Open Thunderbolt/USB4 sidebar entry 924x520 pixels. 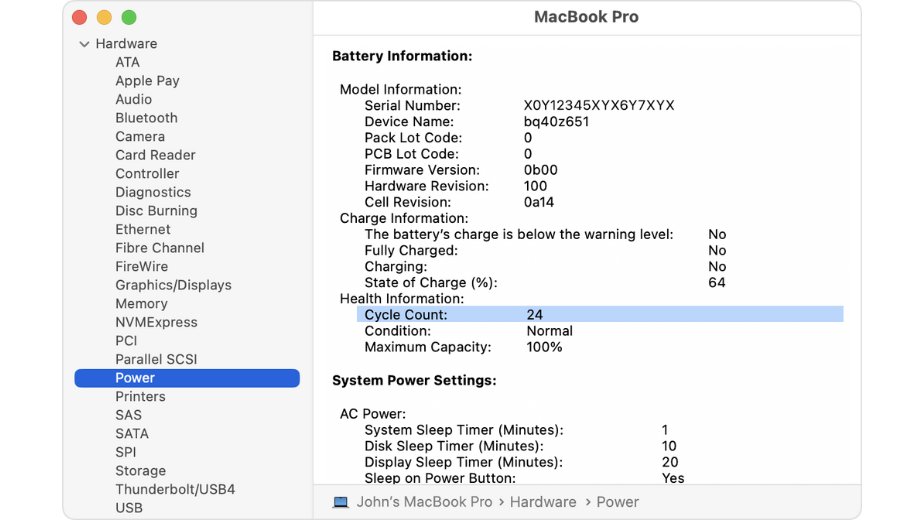coord(175,489)
